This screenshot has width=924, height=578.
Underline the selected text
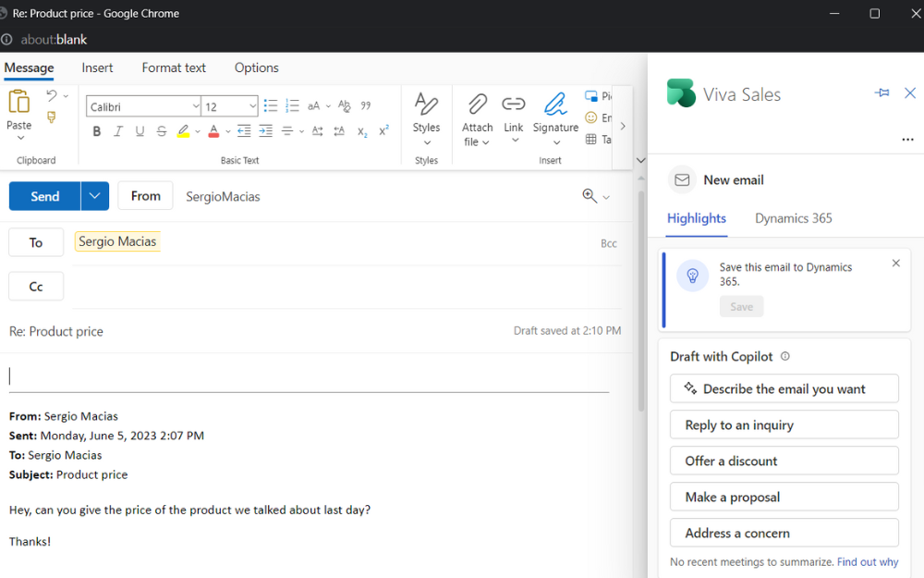coord(140,131)
